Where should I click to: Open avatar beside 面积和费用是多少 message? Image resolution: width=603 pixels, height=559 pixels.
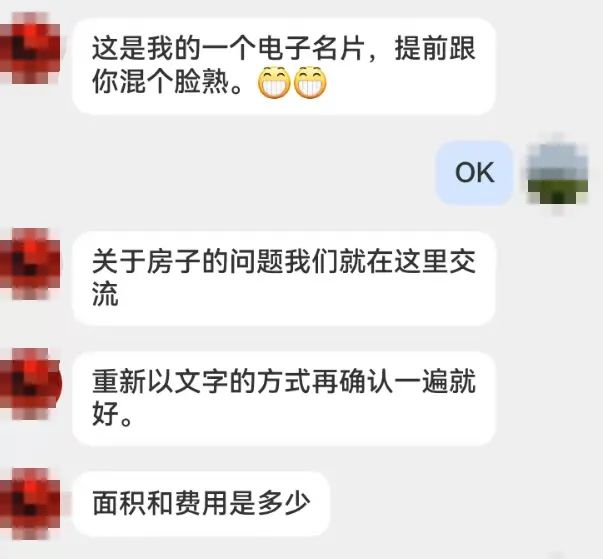coord(30,504)
